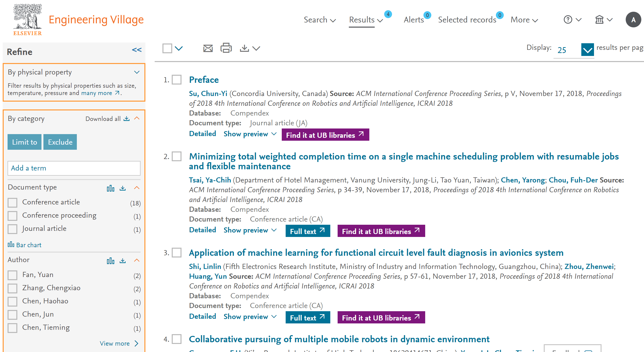Collapse the Refine panel with double arrows

(x=137, y=50)
